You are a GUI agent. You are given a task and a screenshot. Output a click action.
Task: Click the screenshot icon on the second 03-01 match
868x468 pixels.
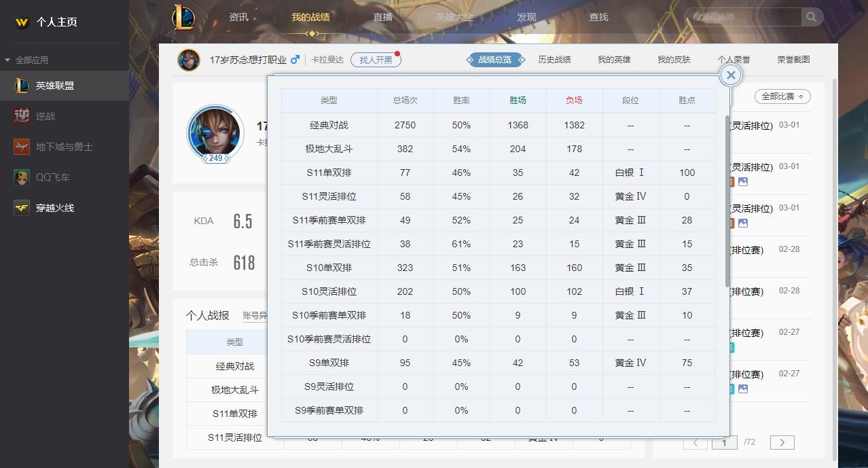[x=743, y=182]
